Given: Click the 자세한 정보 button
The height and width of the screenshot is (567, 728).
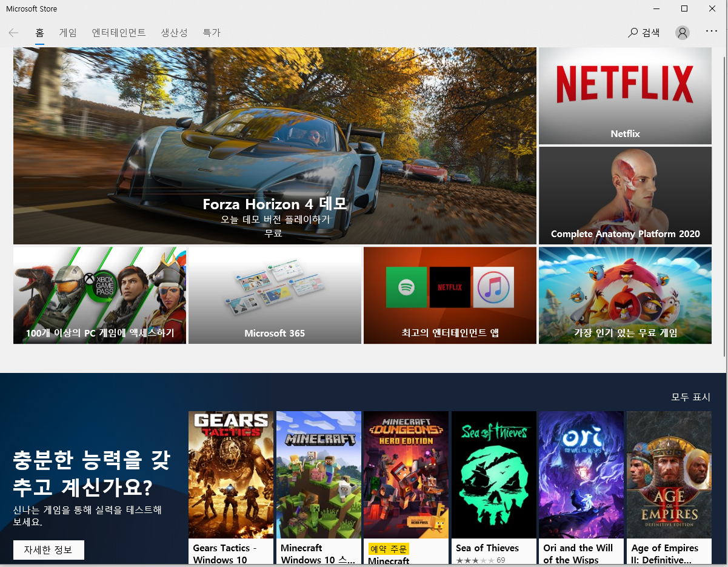Looking at the screenshot, I should click(x=48, y=550).
